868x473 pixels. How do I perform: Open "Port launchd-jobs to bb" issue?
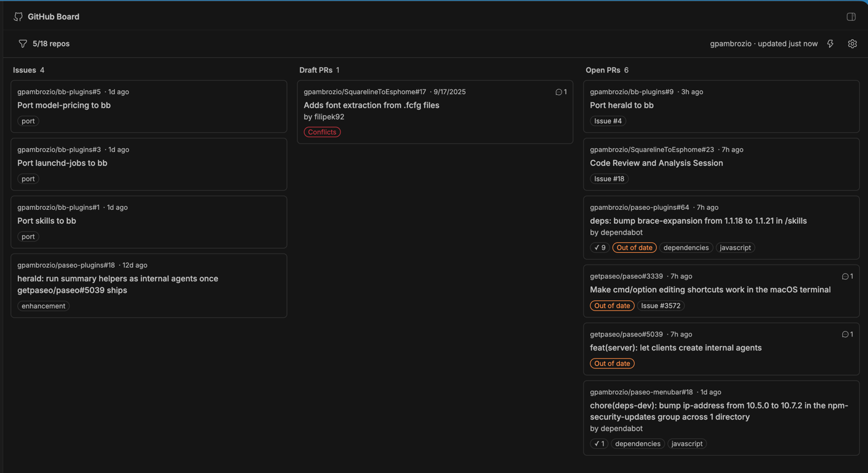pos(62,163)
